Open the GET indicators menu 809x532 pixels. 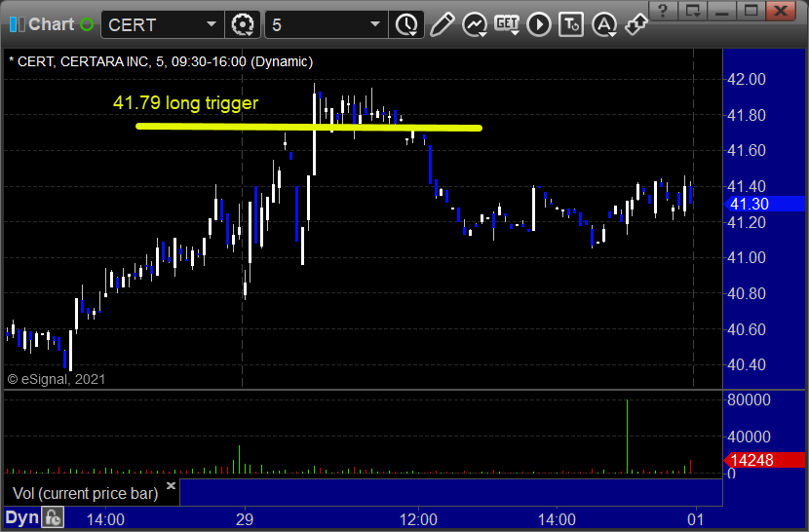(x=507, y=24)
